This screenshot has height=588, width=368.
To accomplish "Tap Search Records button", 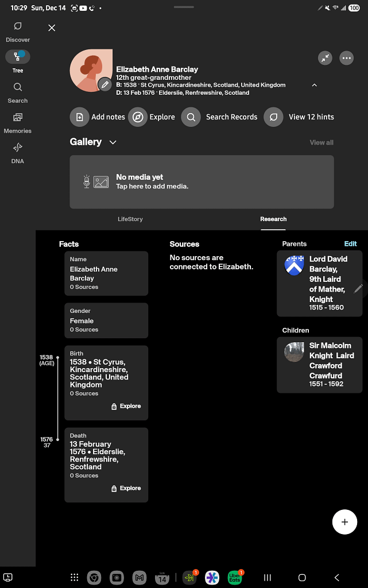I will [220, 117].
